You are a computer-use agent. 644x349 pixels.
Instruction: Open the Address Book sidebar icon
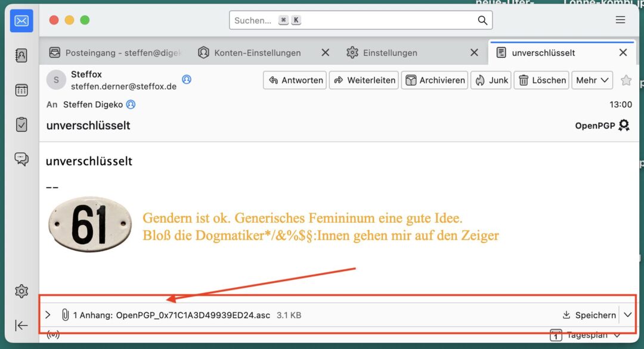point(21,55)
